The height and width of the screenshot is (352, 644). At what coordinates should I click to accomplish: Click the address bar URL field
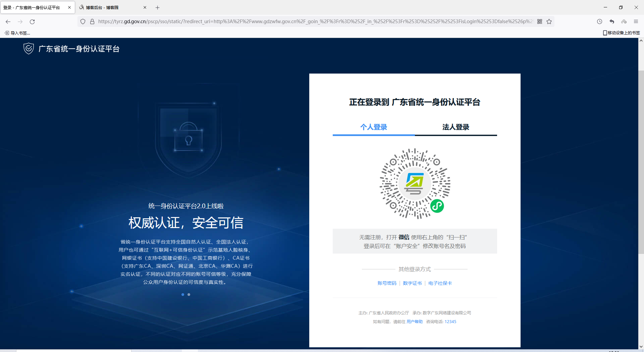[315, 21]
